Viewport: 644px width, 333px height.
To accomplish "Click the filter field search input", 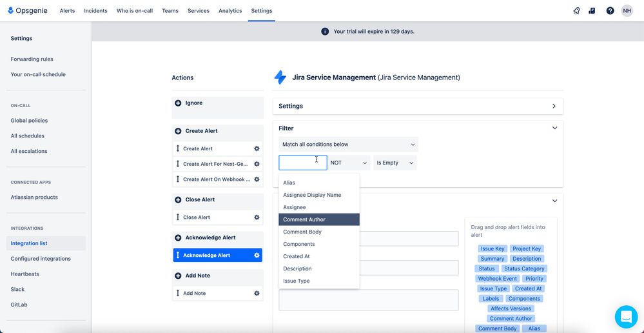I will 303,163.
